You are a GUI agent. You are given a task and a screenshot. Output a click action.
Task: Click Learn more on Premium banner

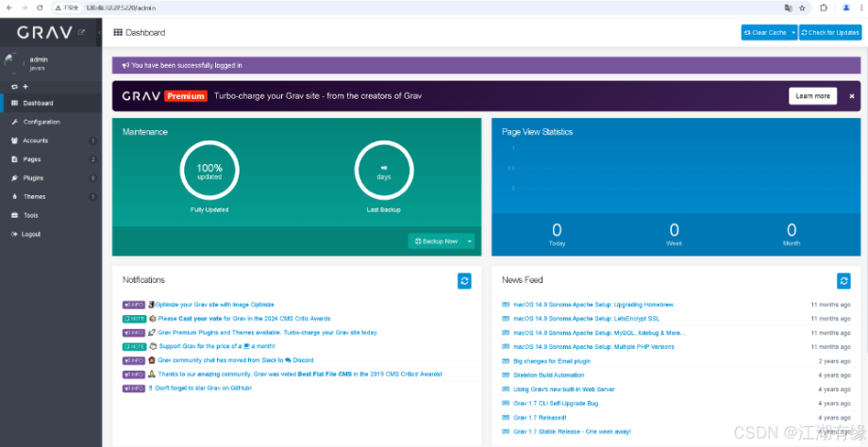coord(812,95)
